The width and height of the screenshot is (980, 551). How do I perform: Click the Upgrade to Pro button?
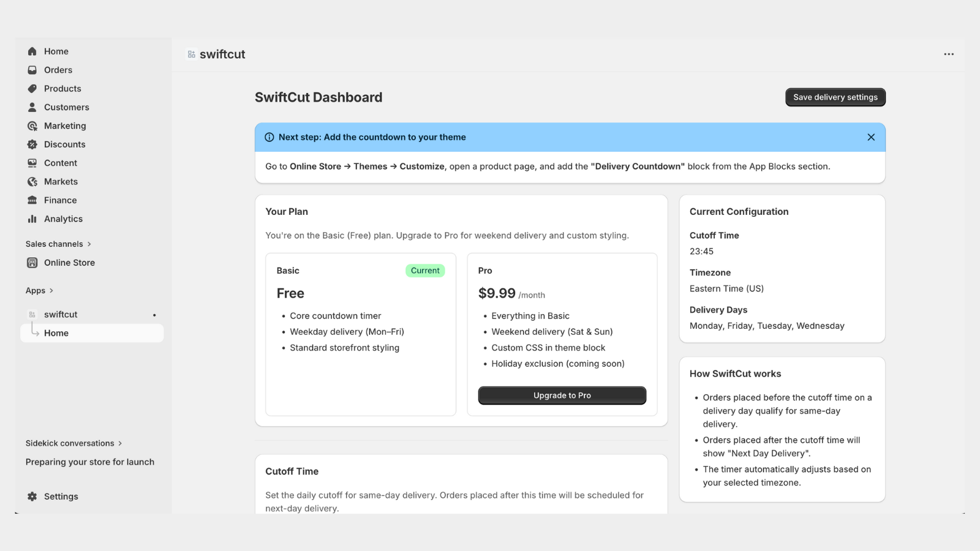[x=561, y=395]
